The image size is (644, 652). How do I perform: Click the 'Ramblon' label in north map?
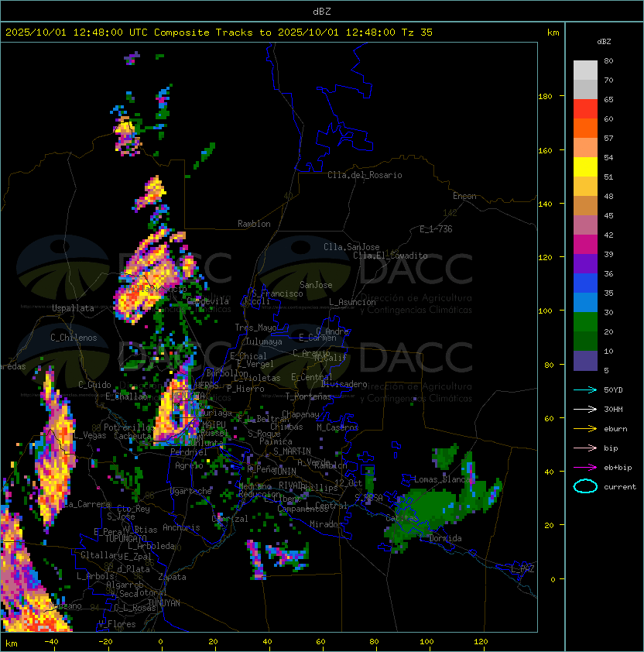tap(254, 224)
